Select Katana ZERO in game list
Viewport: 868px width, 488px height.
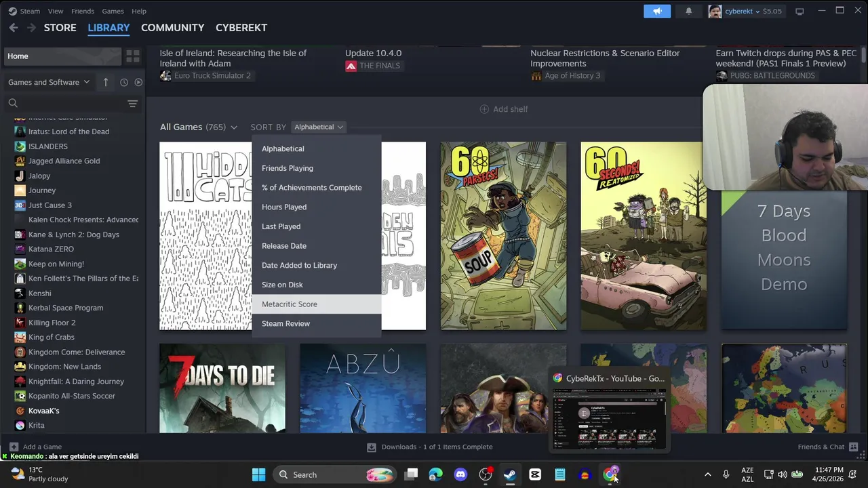(51, 249)
